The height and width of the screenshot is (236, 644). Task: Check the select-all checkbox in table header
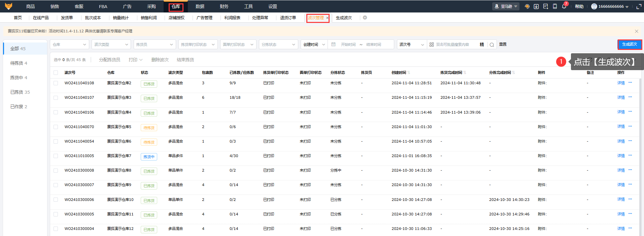[56, 72]
